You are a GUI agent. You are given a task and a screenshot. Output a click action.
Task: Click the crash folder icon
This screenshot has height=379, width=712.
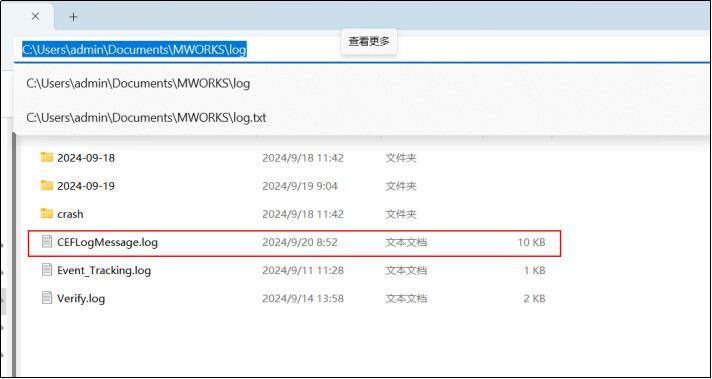pyautogui.click(x=47, y=213)
